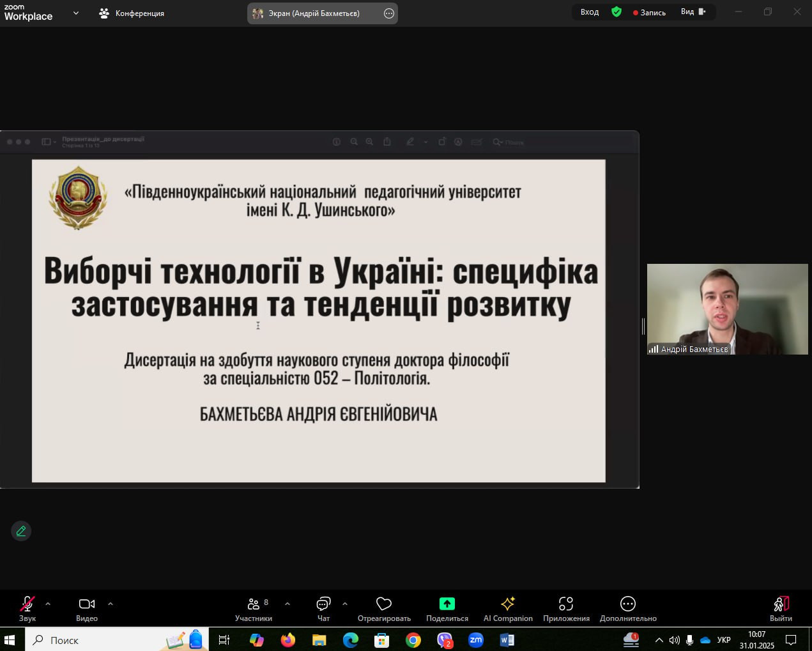Viewport: 812px width, 651px height.
Task: Expand video options arrow next to Видео
Action: click(x=111, y=604)
